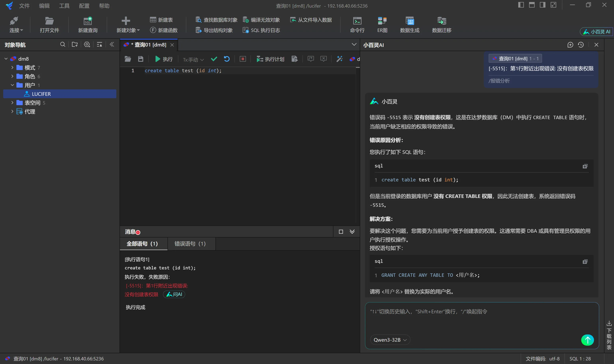The width and height of the screenshot is (614, 364).
Task: Click the green send arrow button
Action: [587, 340]
